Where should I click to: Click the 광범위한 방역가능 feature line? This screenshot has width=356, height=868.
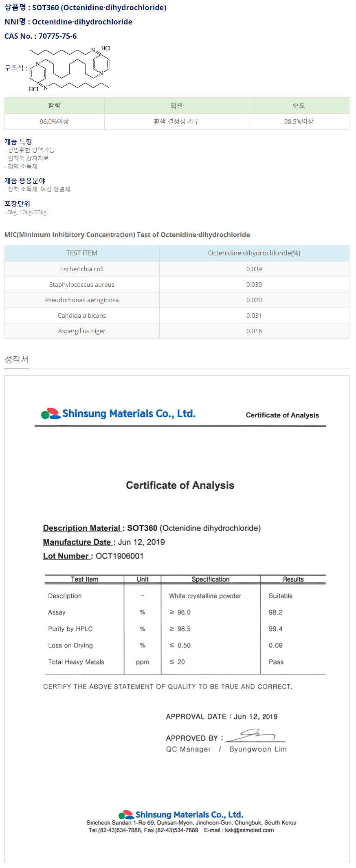coord(29,150)
